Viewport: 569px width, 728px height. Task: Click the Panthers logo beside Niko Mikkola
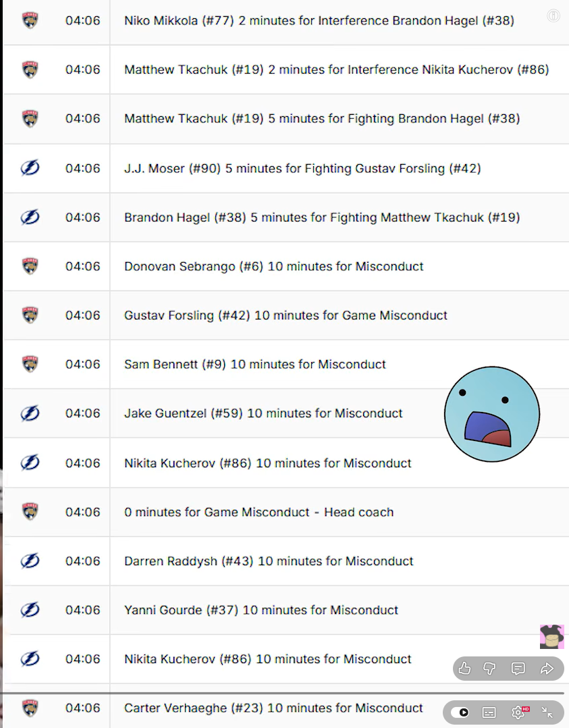pyautogui.click(x=30, y=21)
